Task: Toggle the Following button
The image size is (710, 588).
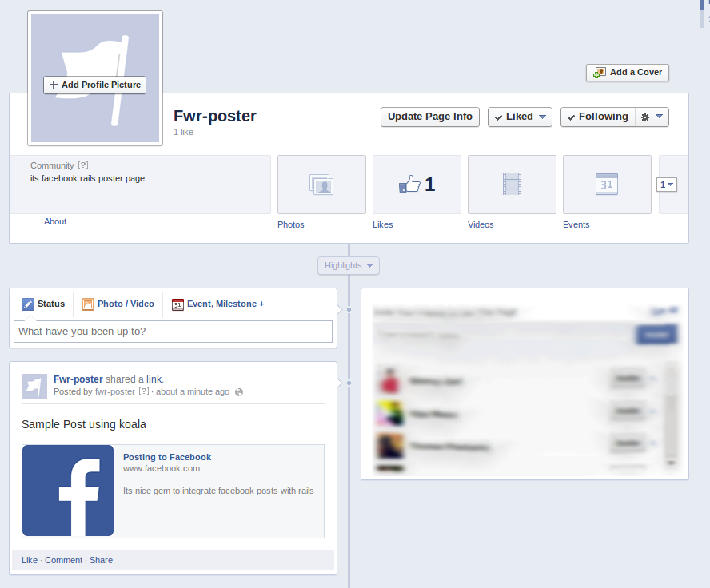Action: coord(598,117)
